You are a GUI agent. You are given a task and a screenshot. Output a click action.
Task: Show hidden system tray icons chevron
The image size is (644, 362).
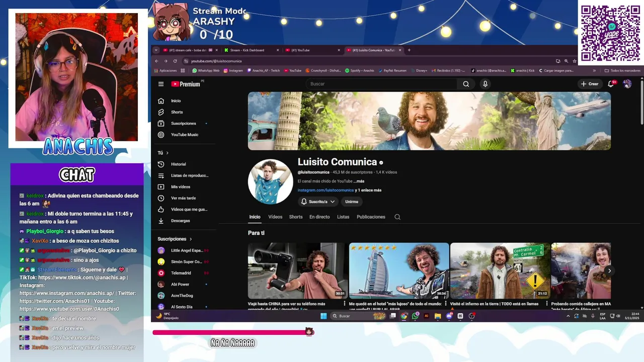(568, 316)
